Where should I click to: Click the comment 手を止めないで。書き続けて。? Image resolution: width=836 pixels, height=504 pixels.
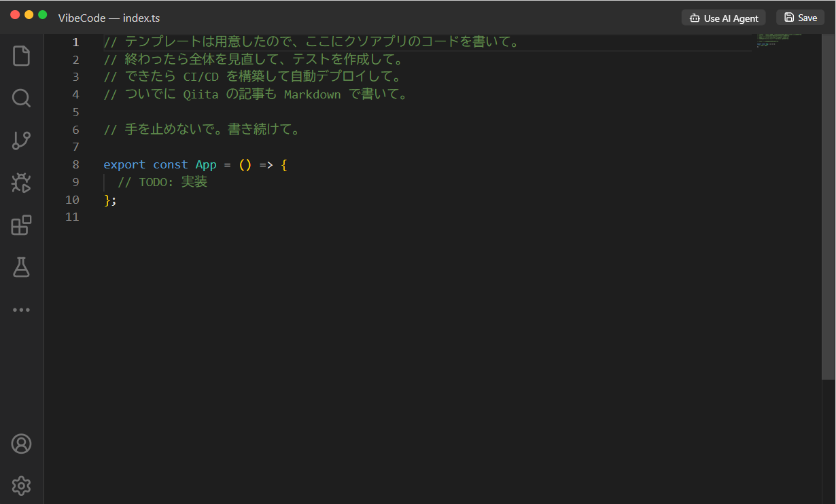(x=202, y=130)
